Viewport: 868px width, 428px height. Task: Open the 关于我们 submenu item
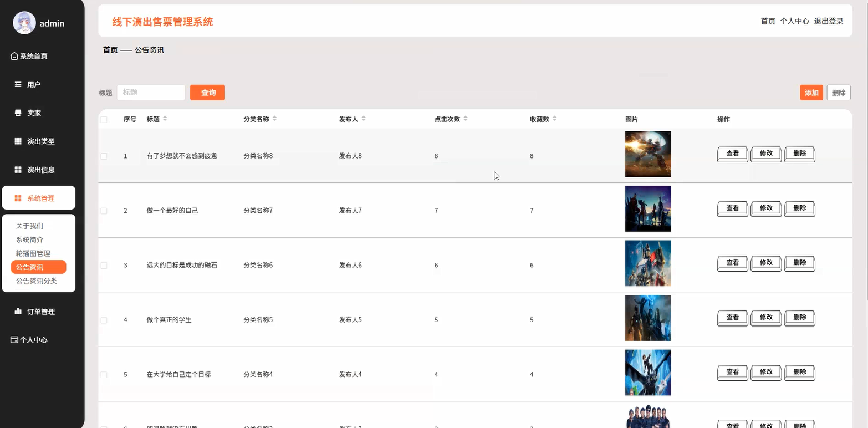tap(30, 226)
